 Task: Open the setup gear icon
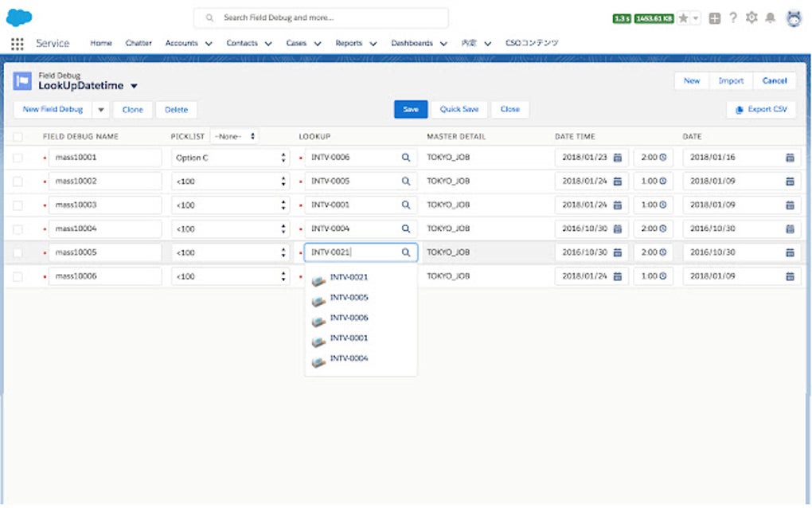pyautogui.click(x=751, y=18)
